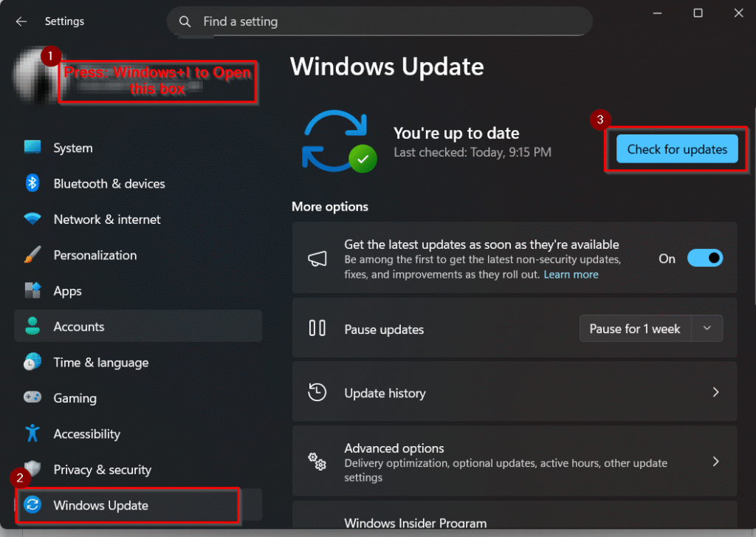Open Network & internet category
756x537 pixels.
(x=138, y=219)
